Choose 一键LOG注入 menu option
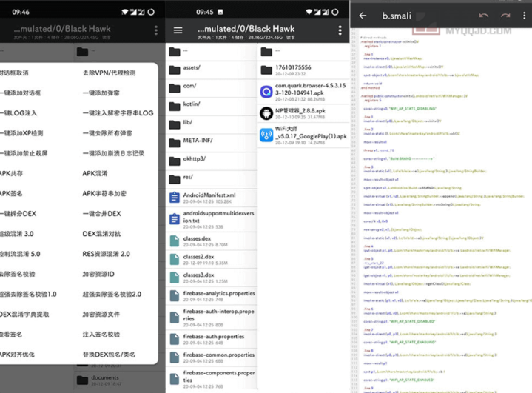 coord(18,113)
